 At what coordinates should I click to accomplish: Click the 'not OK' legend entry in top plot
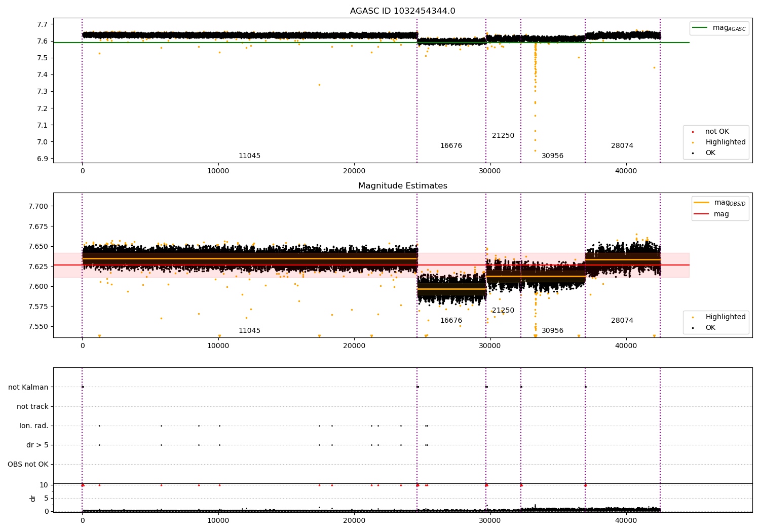point(717,132)
